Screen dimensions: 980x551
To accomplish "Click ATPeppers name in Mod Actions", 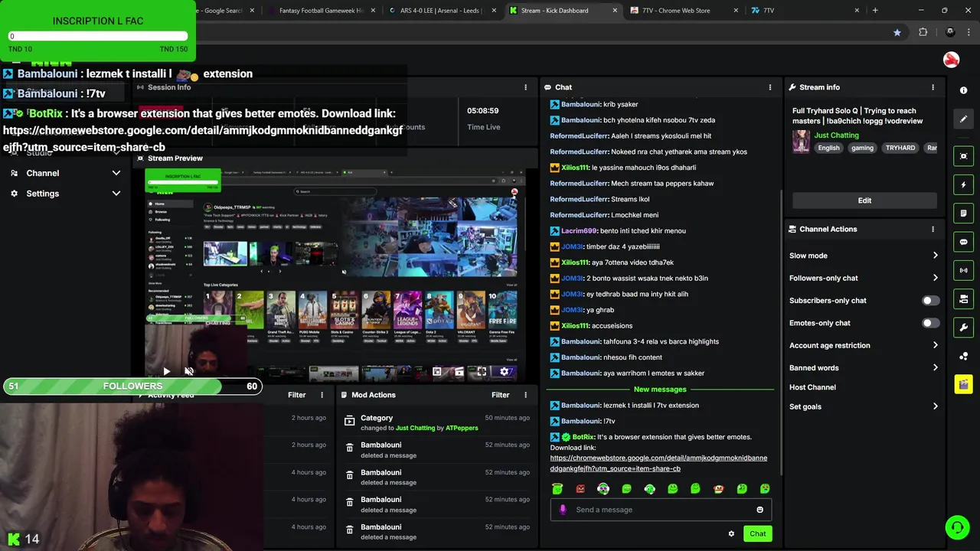I will [x=462, y=428].
